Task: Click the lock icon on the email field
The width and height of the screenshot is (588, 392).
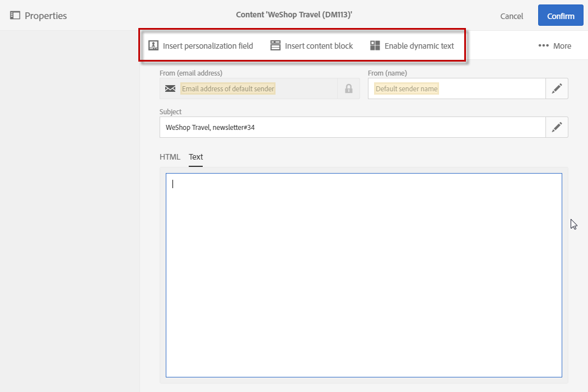Action: pos(348,88)
